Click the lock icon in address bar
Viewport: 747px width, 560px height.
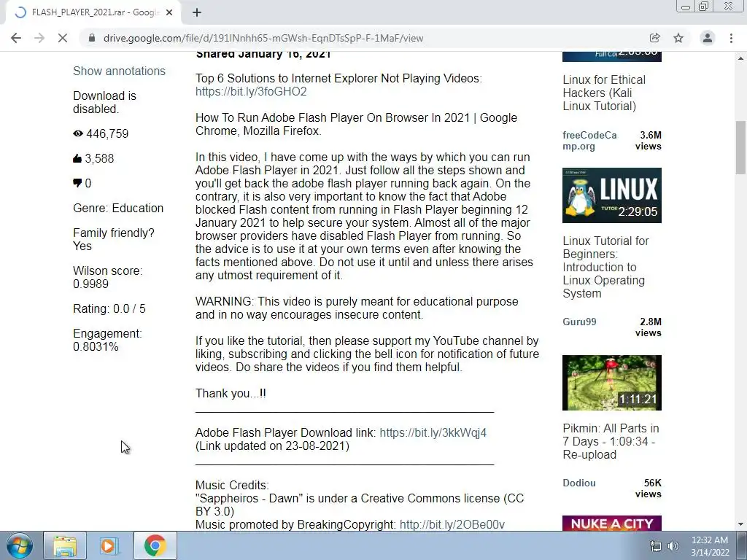coord(92,38)
